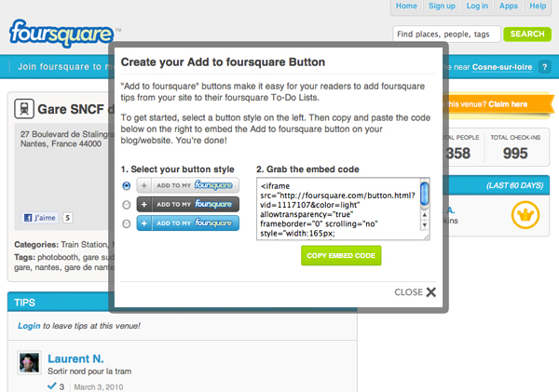Screen dimensions: 559x392
Task: Click the (LAST 60 DAYS) header text
Action: [515, 185]
